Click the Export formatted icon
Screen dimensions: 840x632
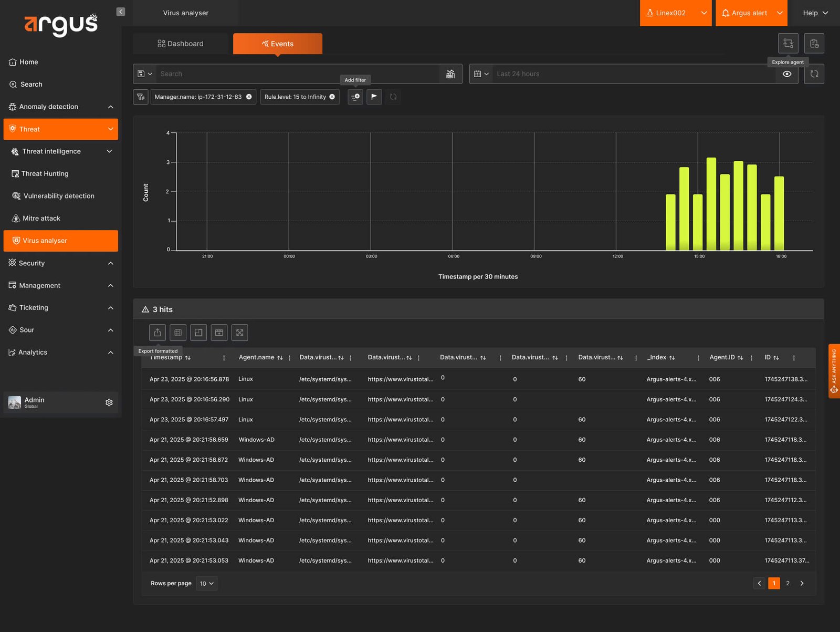(x=157, y=333)
